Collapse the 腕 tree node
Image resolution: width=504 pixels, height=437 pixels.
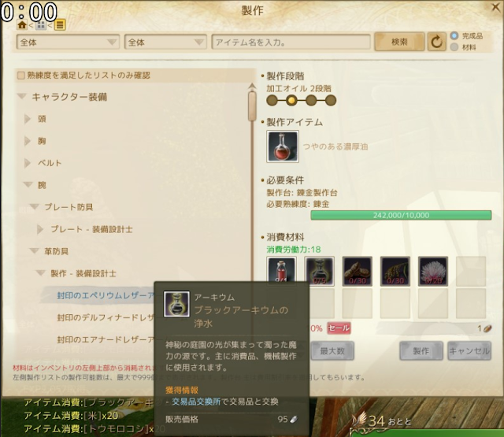tap(28, 184)
